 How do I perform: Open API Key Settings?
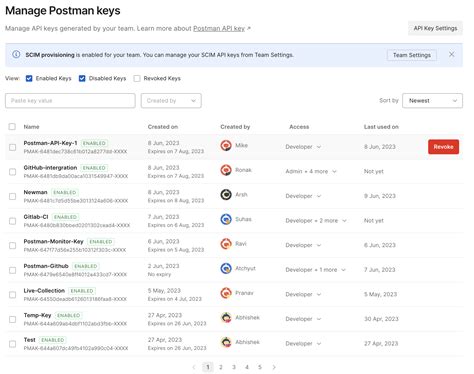[x=435, y=28]
